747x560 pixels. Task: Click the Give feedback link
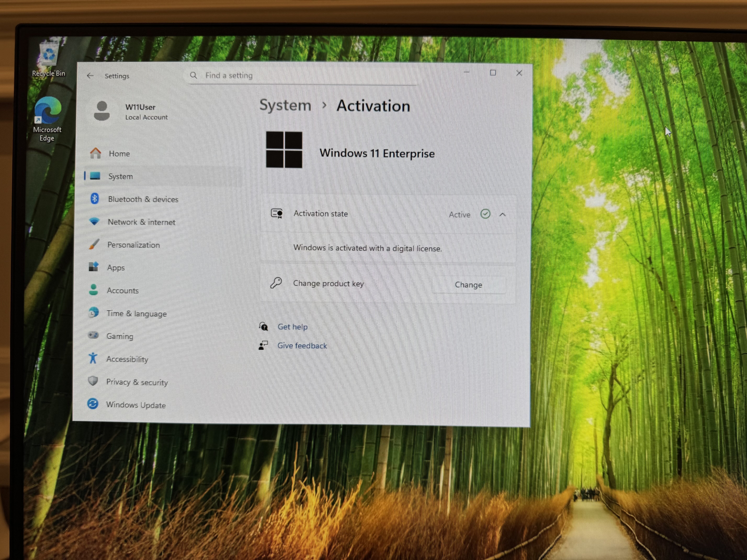[x=302, y=346]
